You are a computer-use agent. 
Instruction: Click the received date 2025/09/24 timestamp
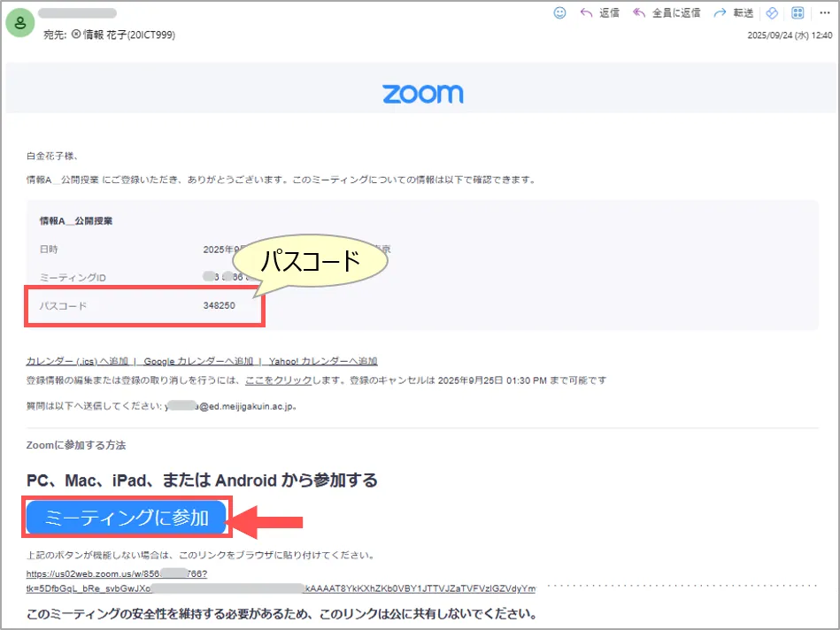(x=790, y=35)
